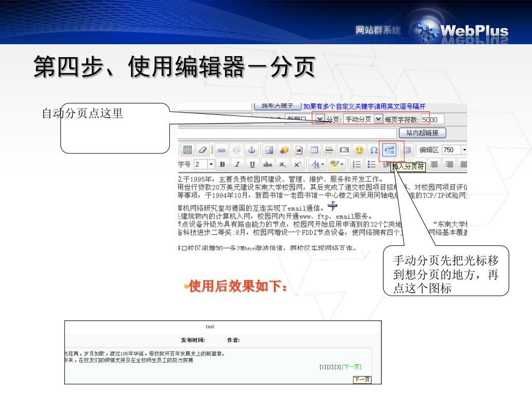Click the page break marker in editor text
Screen dimensions: 532x399
(x=332, y=206)
